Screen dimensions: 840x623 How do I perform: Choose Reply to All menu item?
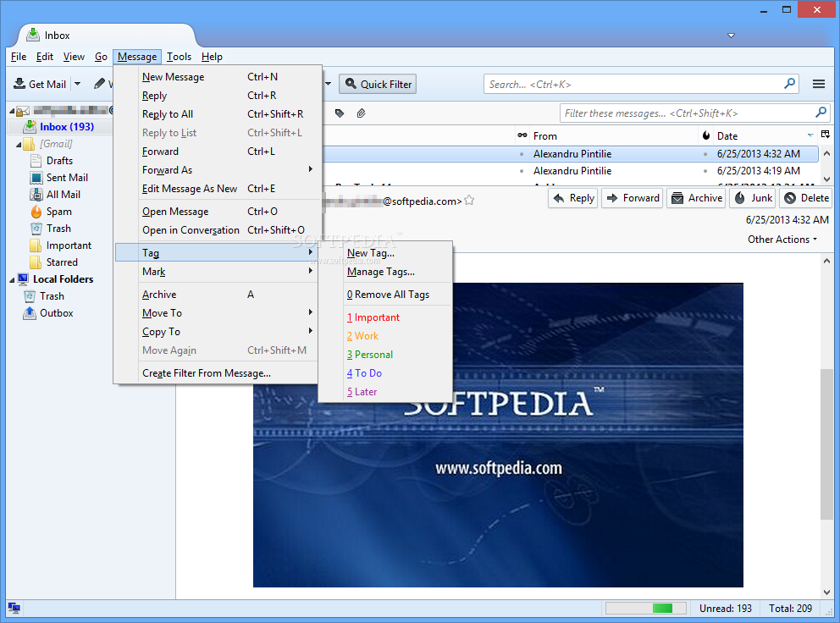click(x=218, y=114)
